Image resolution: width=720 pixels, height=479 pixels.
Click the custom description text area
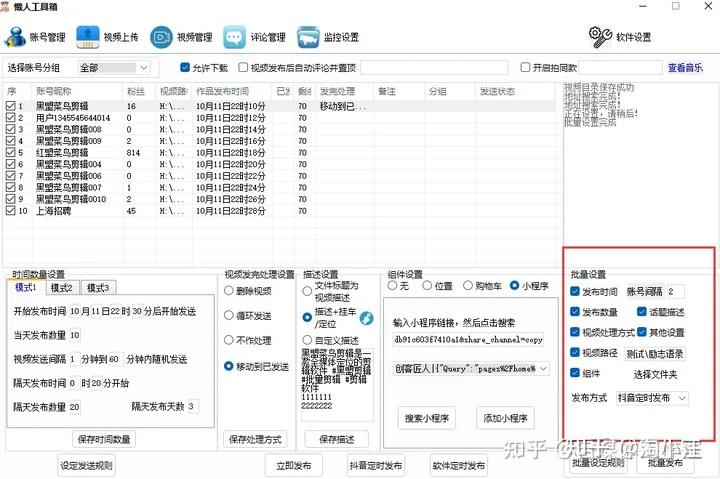tap(337, 384)
